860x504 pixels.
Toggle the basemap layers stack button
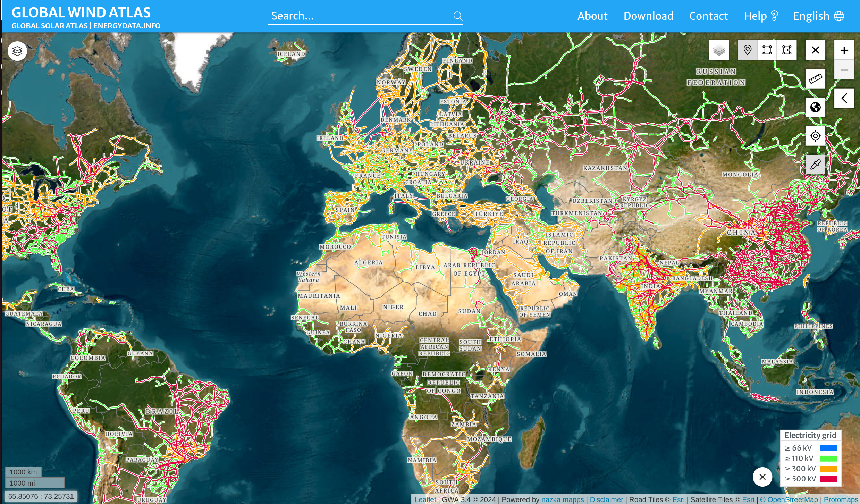tap(719, 51)
